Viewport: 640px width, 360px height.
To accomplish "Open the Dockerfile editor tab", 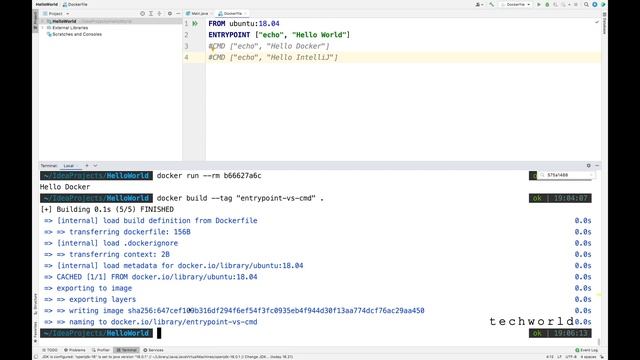I will (233, 13).
